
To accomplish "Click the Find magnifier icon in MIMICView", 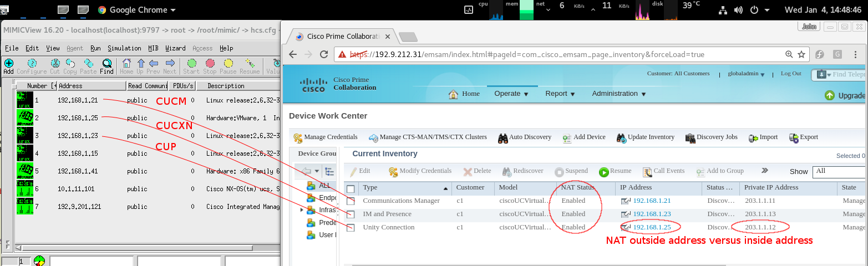I will (x=107, y=63).
